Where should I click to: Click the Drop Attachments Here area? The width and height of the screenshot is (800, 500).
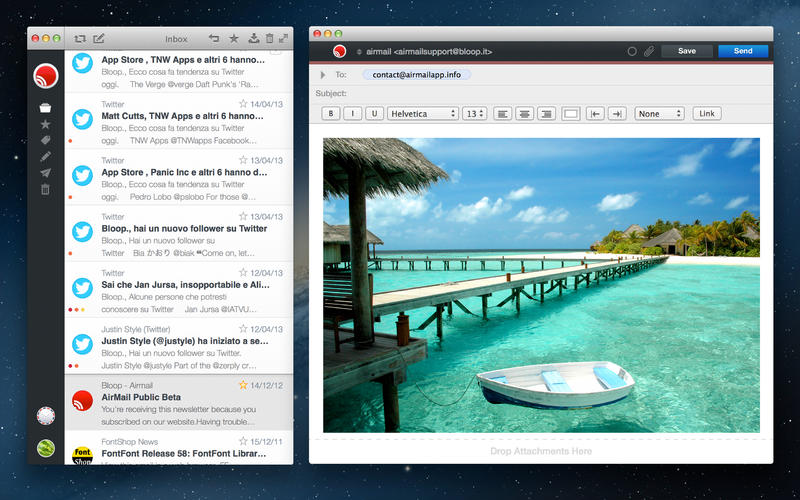(541, 451)
